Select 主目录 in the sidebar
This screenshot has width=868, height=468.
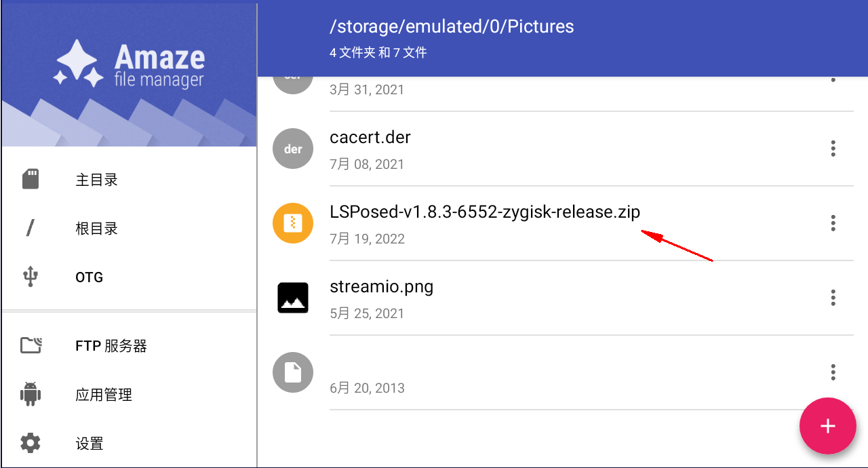(x=96, y=180)
